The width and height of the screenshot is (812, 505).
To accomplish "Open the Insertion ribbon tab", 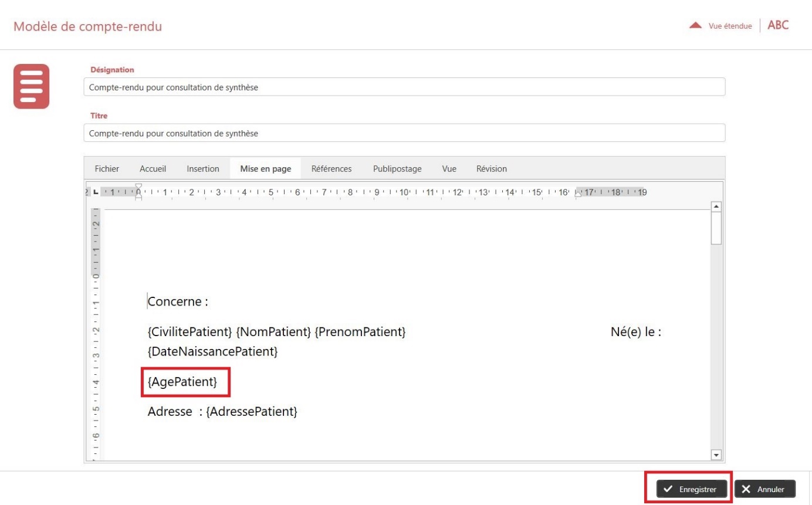I will pyautogui.click(x=203, y=169).
